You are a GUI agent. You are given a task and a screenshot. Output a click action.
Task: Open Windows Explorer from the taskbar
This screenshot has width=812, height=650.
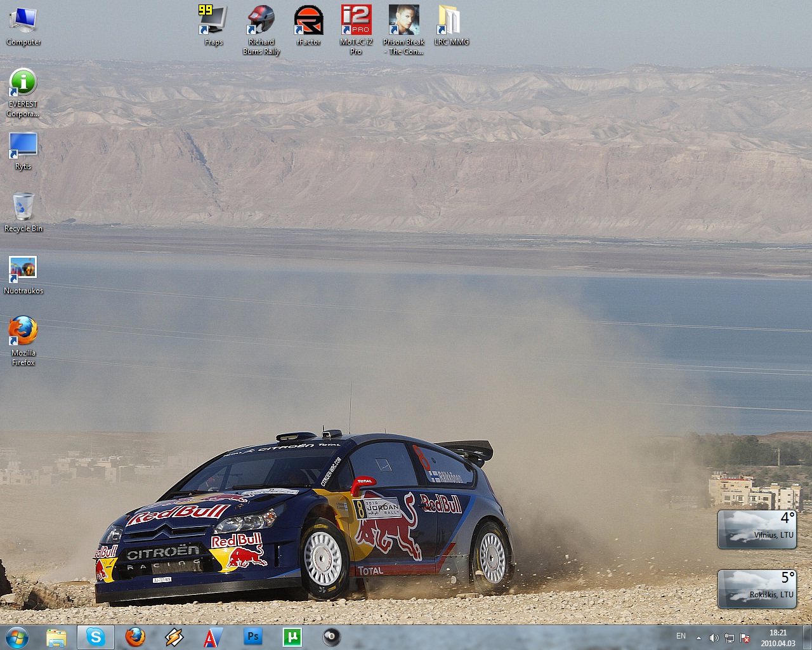56,637
